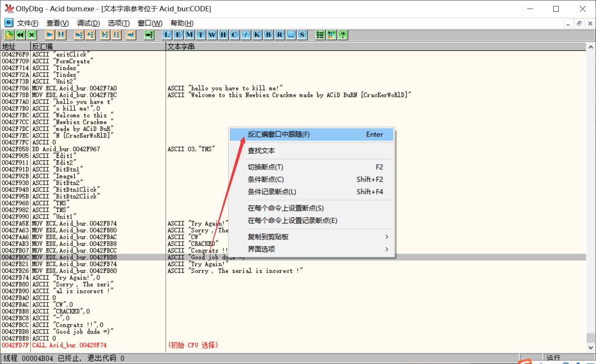Screen dimensions: 596x364
Task: Click Execute till return icon
Action: pos(131,35)
